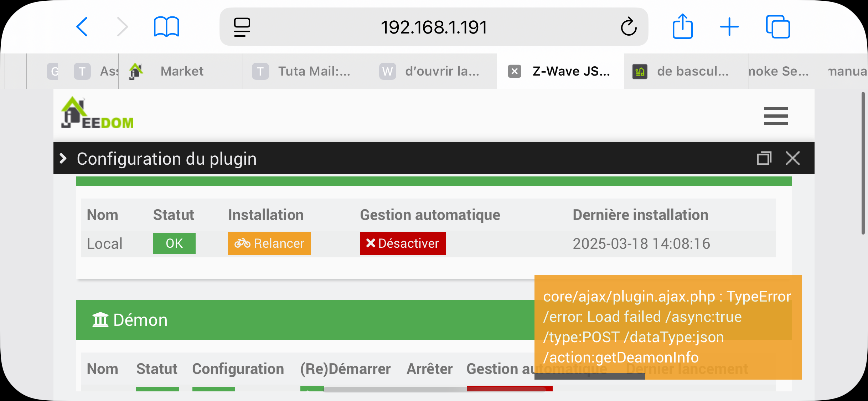Disable automatic management with Désactiver
This screenshot has width=868, height=401.
click(403, 243)
